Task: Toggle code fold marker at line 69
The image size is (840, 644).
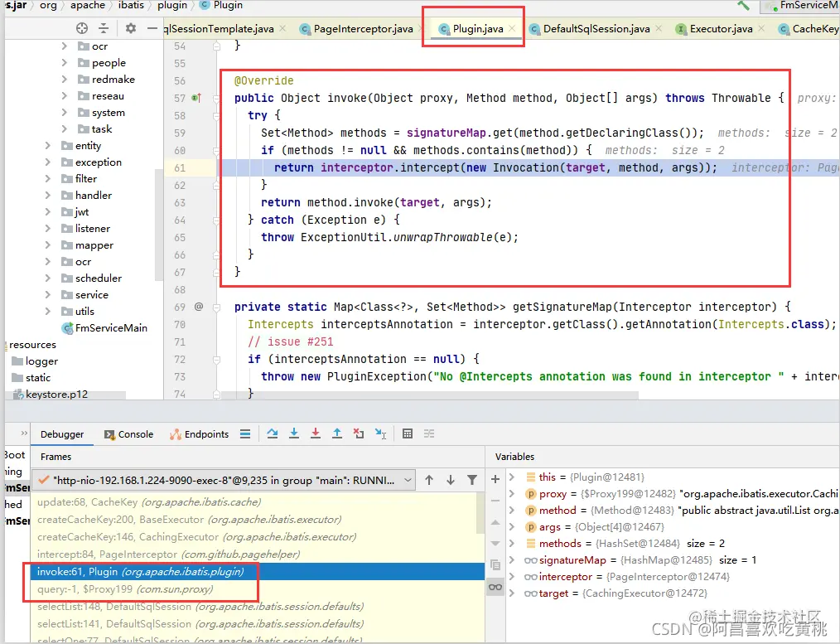Action: pos(216,307)
